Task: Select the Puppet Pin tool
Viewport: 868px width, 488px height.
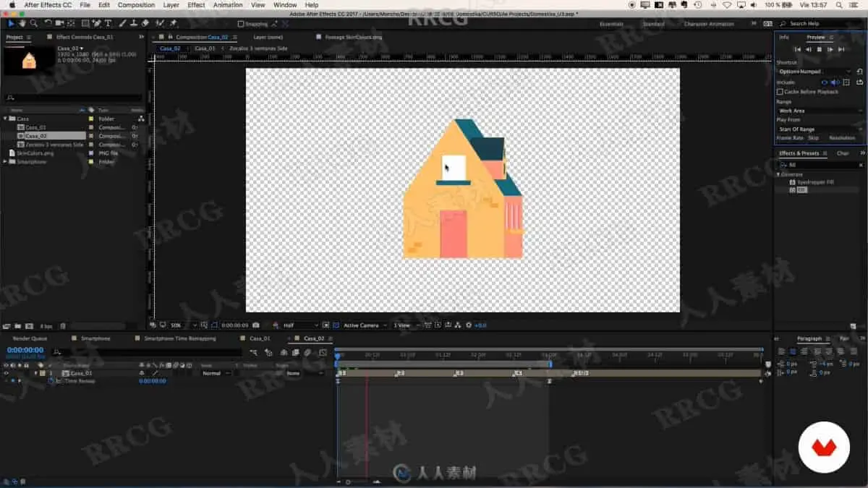Action: (174, 23)
